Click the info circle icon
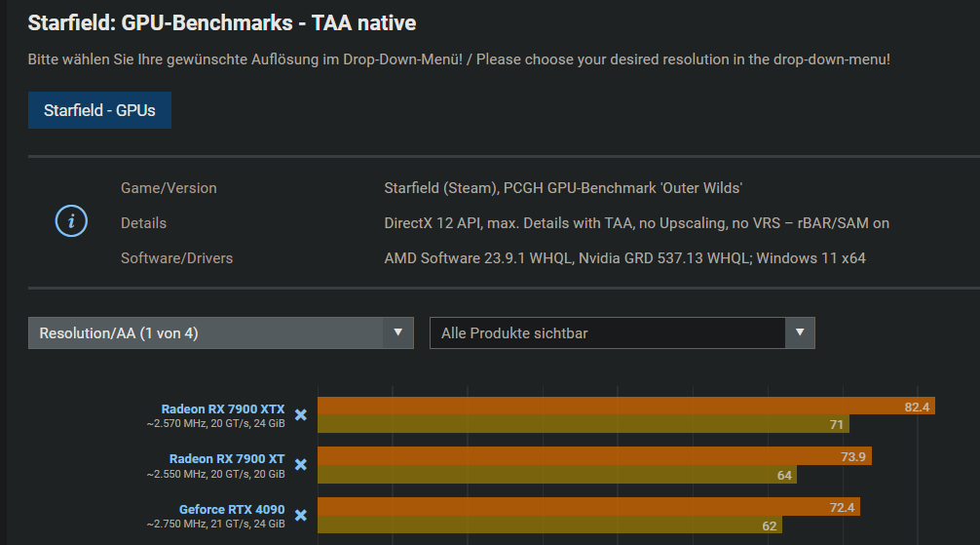Image resolution: width=980 pixels, height=545 pixels. coord(71,222)
